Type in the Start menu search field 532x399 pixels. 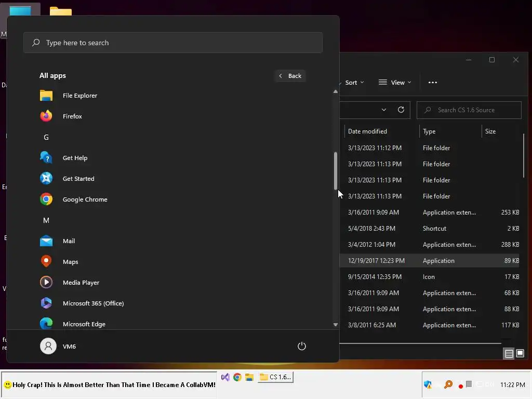tap(173, 43)
